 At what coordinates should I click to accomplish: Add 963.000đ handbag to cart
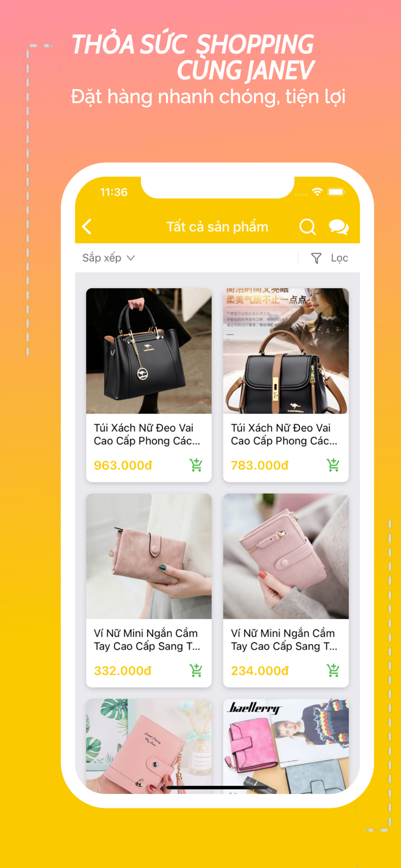click(x=196, y=465)
